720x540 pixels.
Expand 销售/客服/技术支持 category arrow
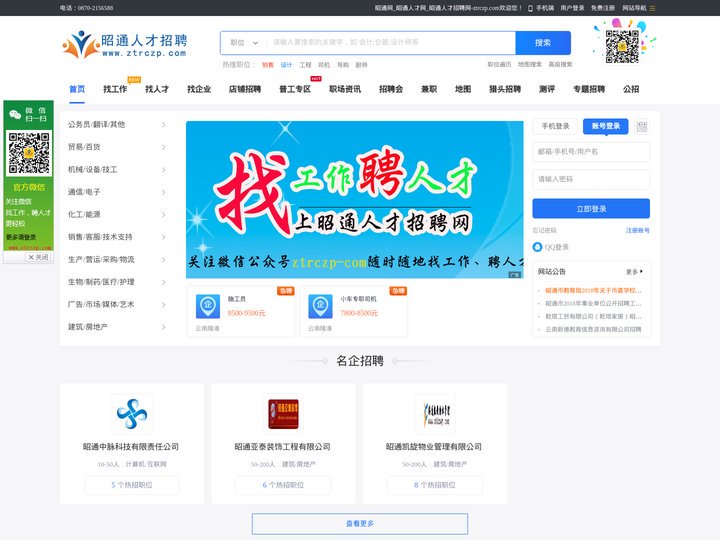[163, 237]
